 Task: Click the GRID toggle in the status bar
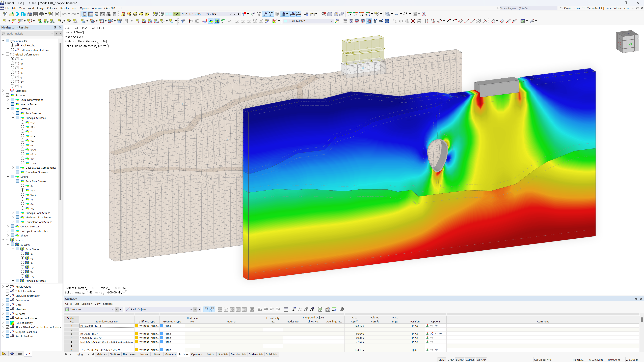pos(451,359)
